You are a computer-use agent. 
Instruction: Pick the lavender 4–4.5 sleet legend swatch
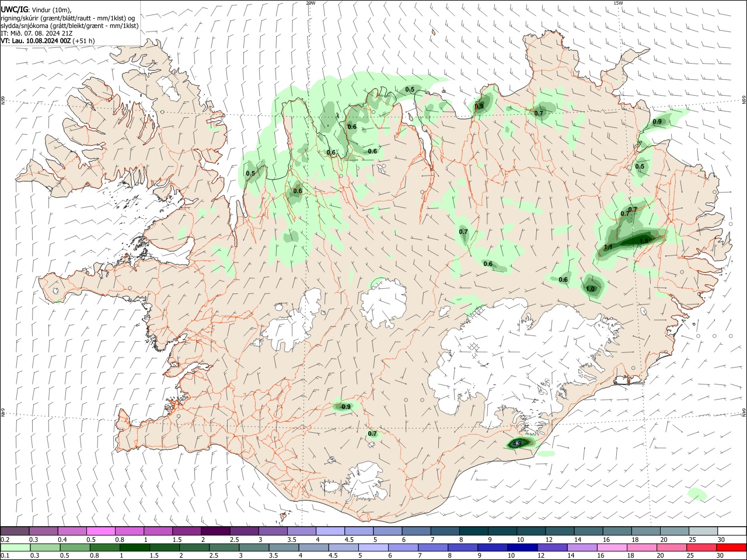click(x=330, y=531)
